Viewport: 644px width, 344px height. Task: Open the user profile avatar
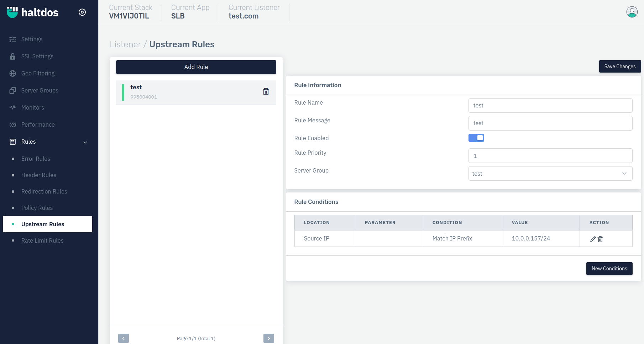point(632,12)
